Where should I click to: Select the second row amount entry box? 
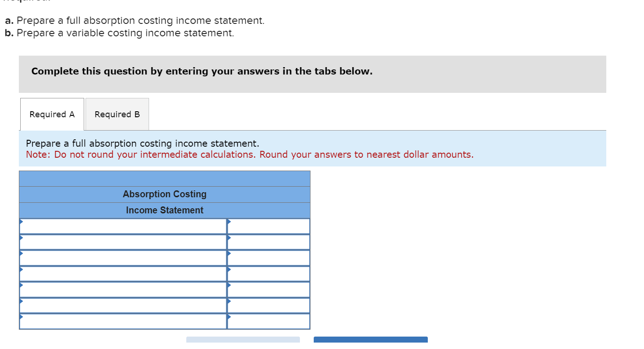[x=271, y=242]
